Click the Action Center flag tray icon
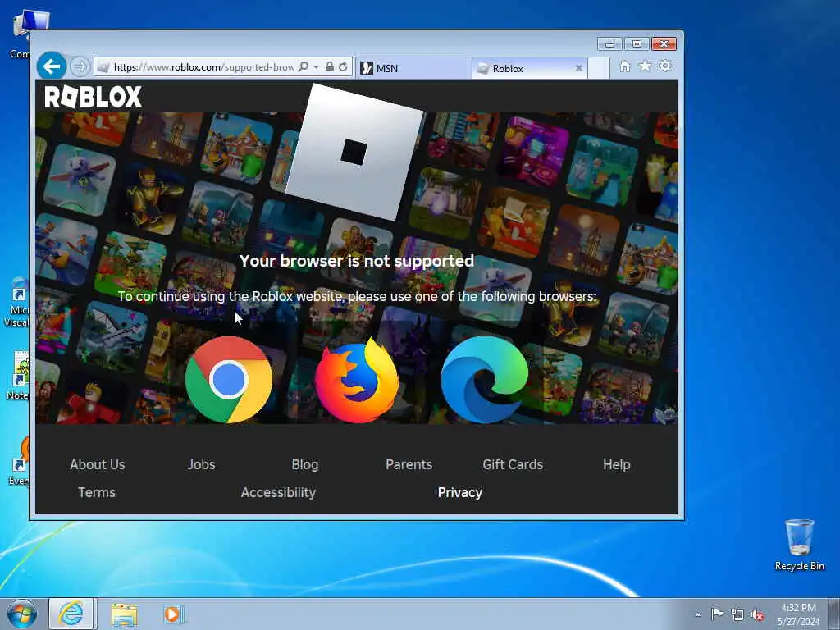This screenshot has width=840, height=630. 717,614
